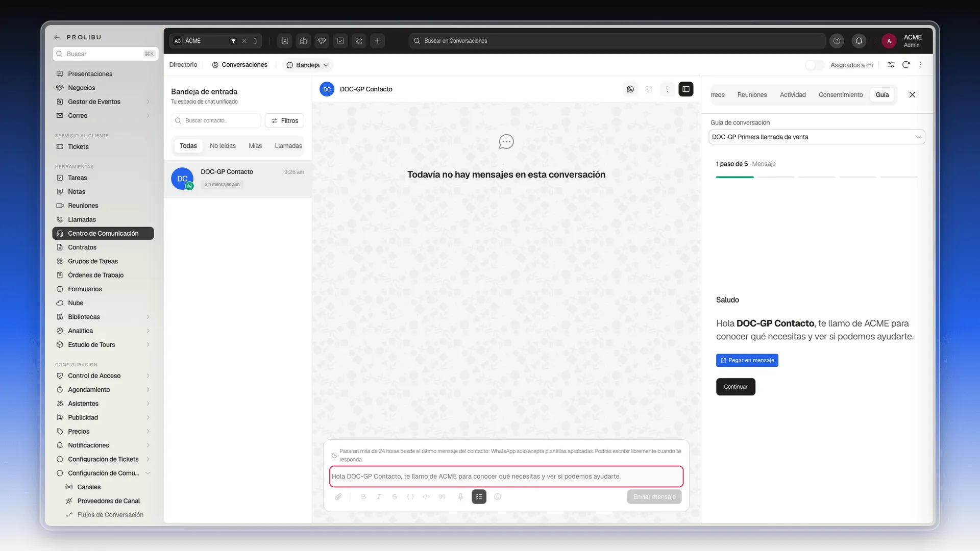The image size is (980, 551).
Task: Click the 'Pegar en mensaje' button
Action: (x=747, y=360)
